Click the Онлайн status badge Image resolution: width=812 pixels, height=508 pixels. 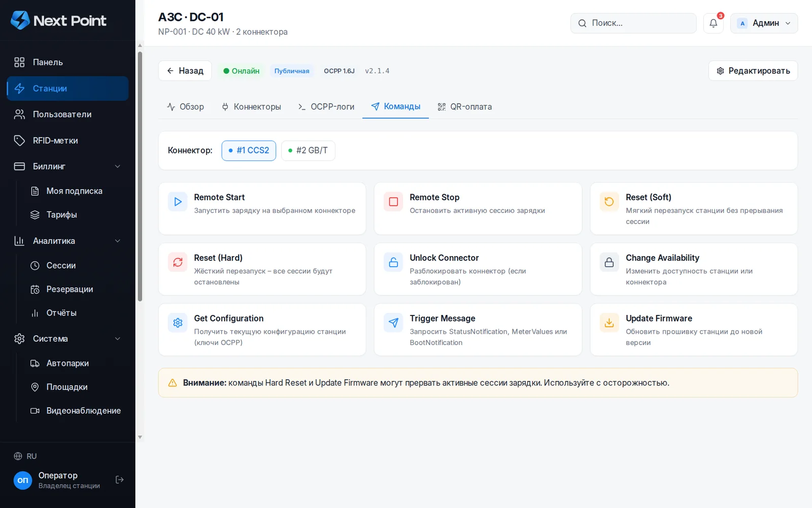(242, 71)
